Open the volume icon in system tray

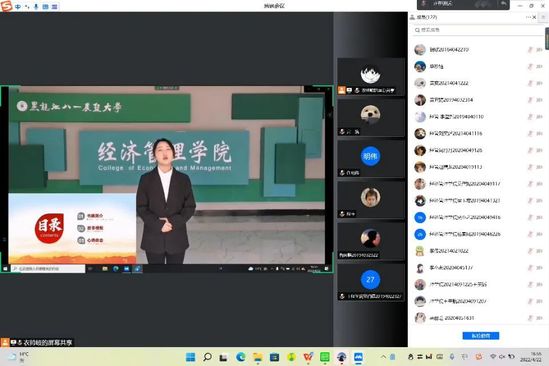pyautogui.click(x=502, y=357)
